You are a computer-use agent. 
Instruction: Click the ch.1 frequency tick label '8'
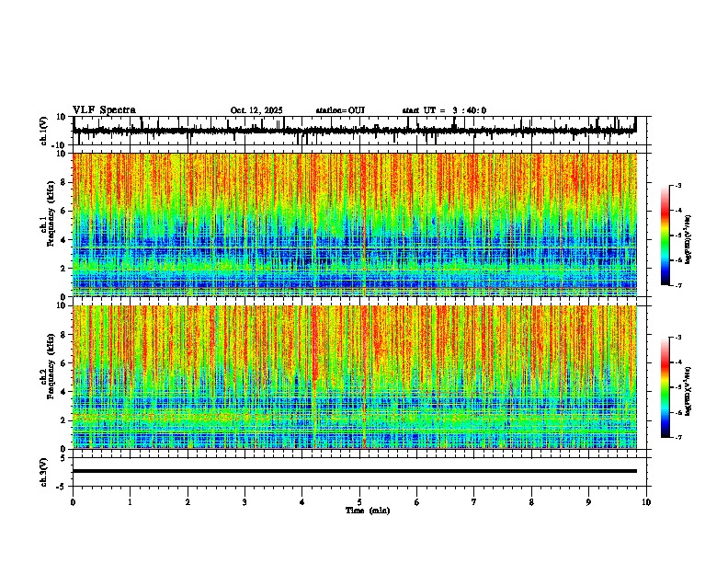coord(63,182)
